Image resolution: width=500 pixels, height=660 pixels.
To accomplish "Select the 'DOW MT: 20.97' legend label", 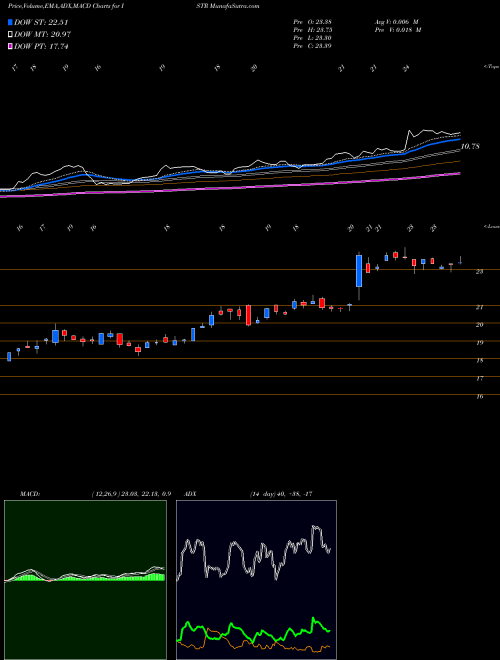I will point(42,35).
